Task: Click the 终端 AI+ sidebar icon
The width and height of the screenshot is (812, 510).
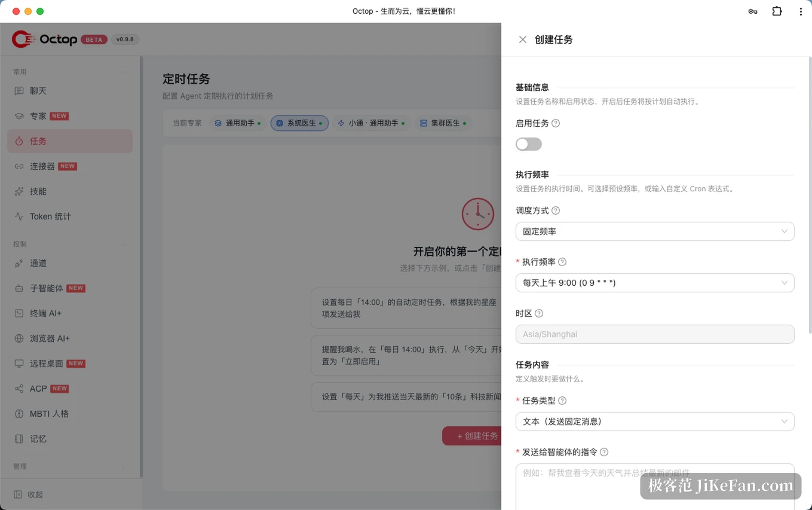Action: point(19,313)
